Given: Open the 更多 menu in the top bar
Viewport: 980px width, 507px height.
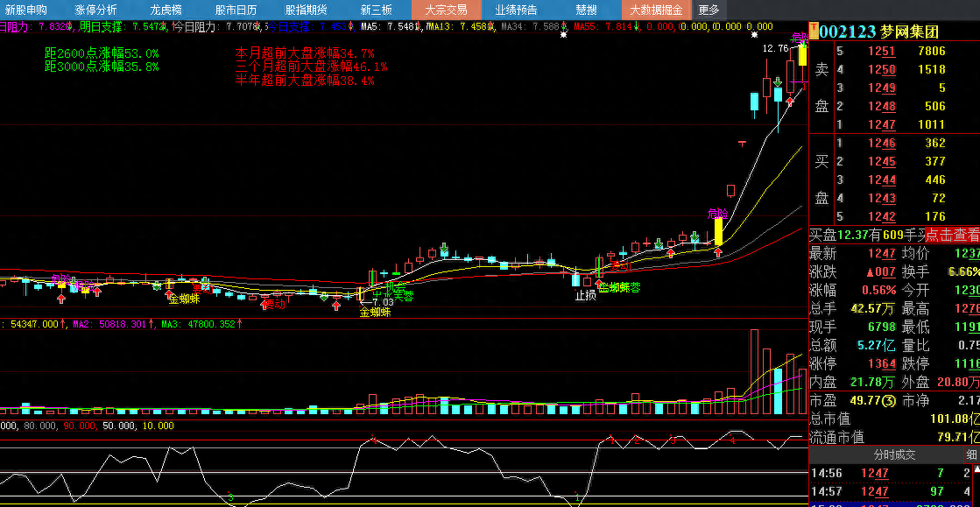Looking at the screenshot, I should (708, 10).
